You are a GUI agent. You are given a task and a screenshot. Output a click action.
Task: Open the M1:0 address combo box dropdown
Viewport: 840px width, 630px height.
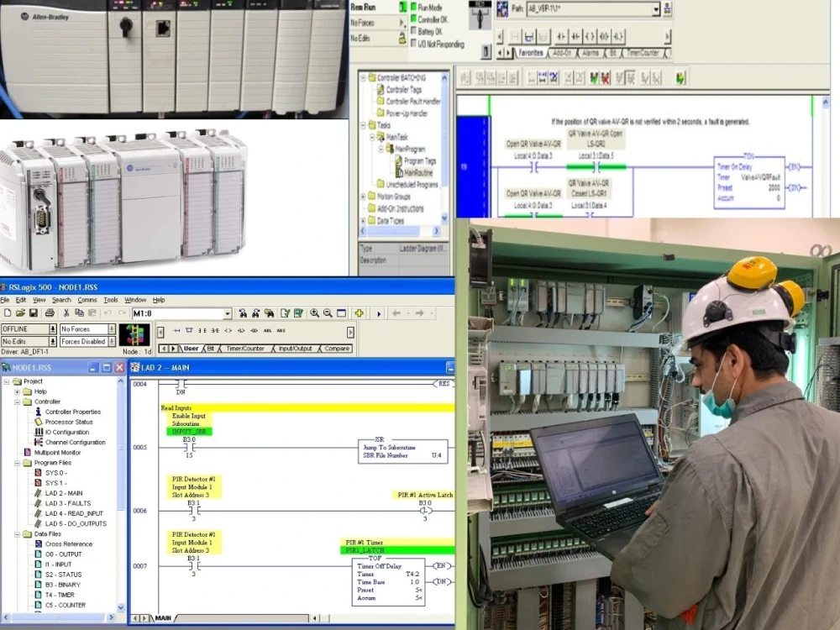228,312
